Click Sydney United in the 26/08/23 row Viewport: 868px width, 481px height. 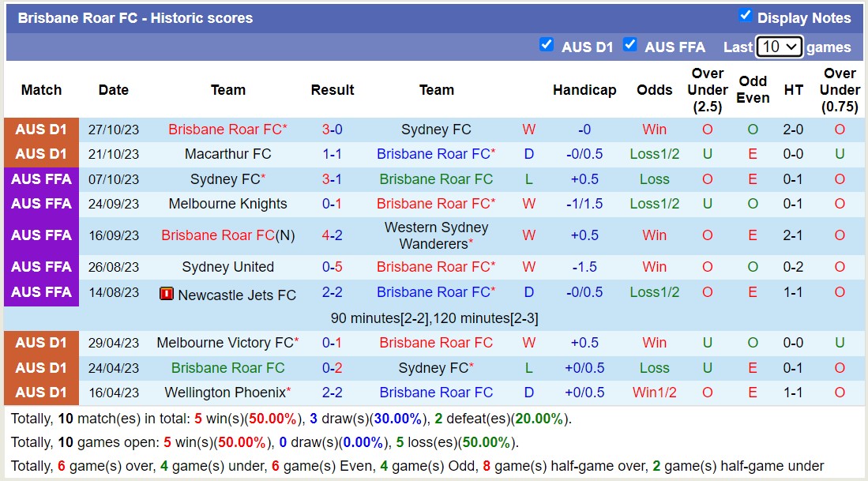(227, 266)
